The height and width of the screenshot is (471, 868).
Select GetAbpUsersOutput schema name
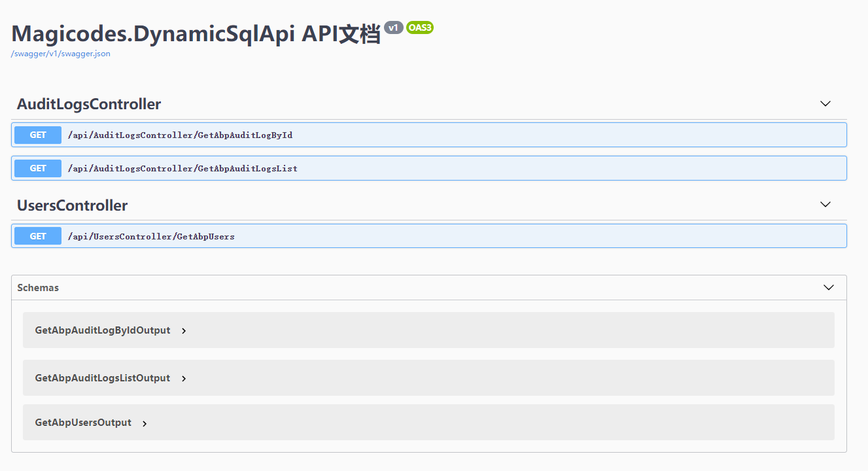tap(83, 423)
